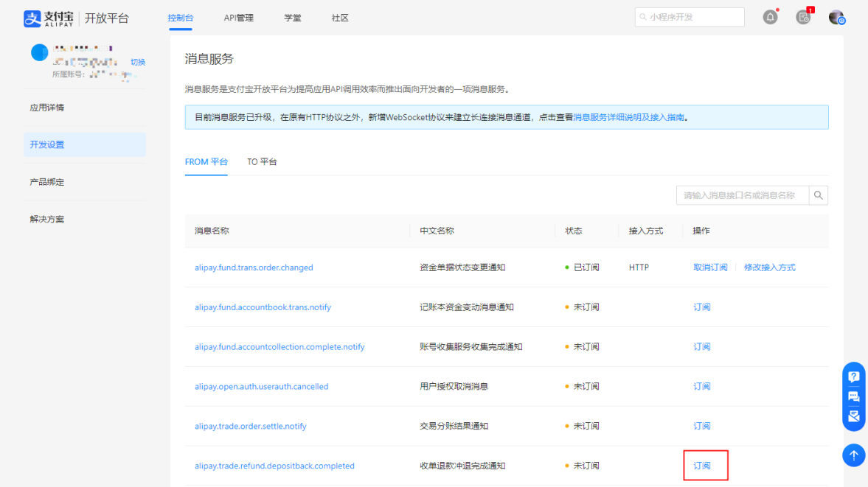
Task: Select the FROM 平台 tab
Action: (x=206, y=162)
